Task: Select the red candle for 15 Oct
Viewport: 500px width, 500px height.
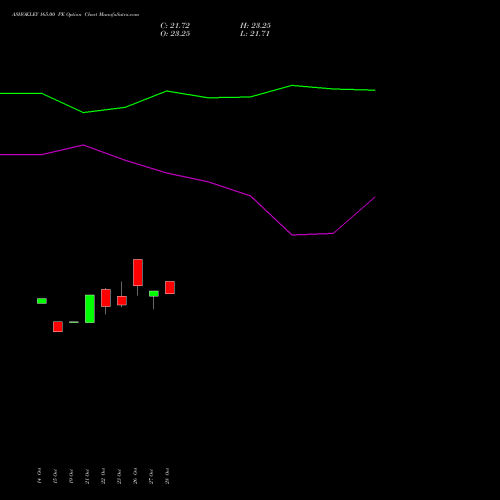Action: 58,326
